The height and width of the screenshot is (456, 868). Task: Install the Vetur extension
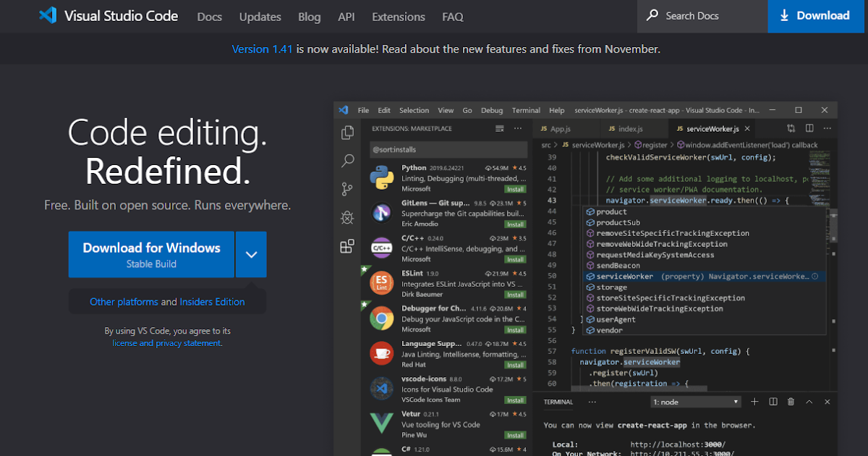tap(516, 436)
